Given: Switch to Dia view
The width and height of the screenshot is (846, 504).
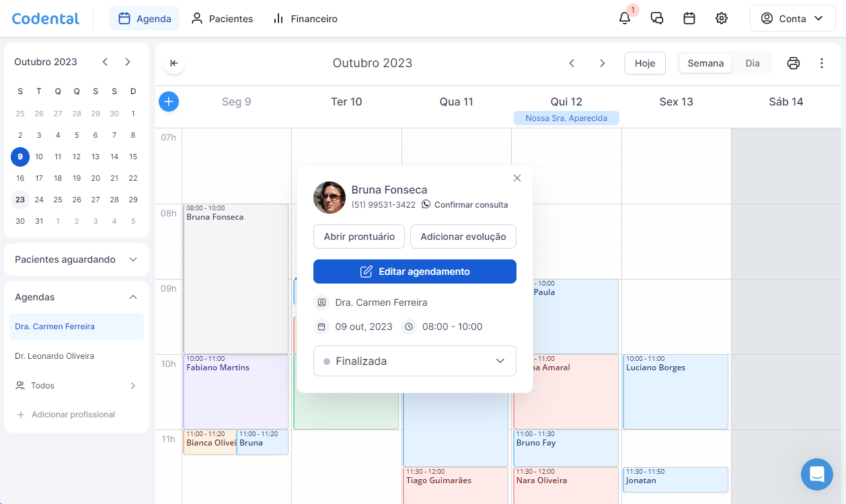Looking at the screenshot, I should click(x=752, y=63).
